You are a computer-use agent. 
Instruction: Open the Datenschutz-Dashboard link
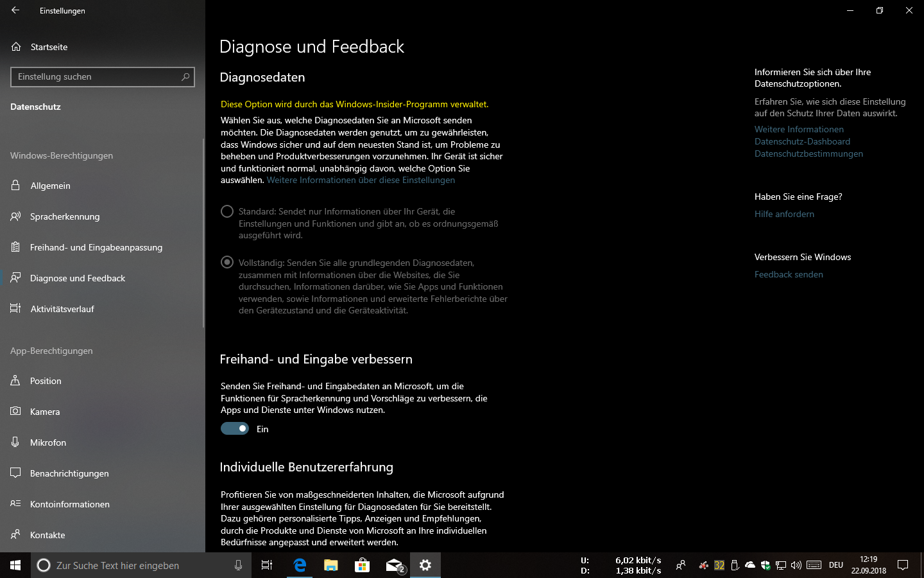point(802,141)
